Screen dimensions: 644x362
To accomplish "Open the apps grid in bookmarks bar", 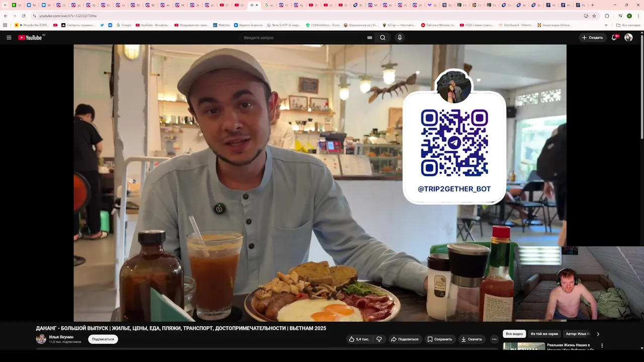I will [5, 25].
